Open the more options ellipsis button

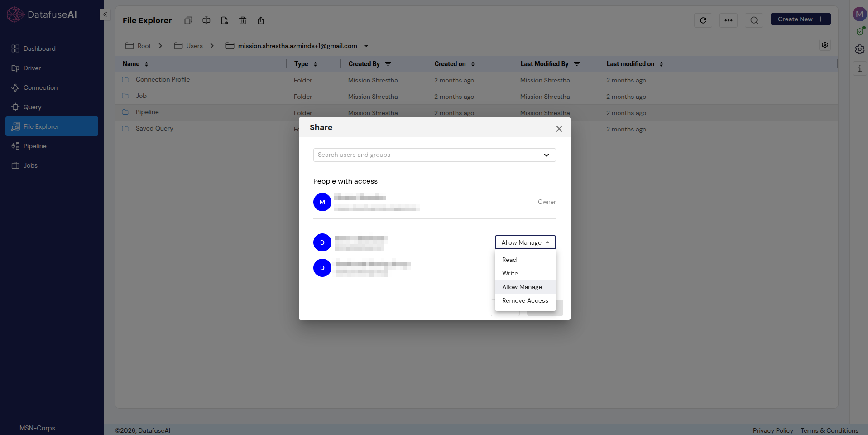pos(729,20)
